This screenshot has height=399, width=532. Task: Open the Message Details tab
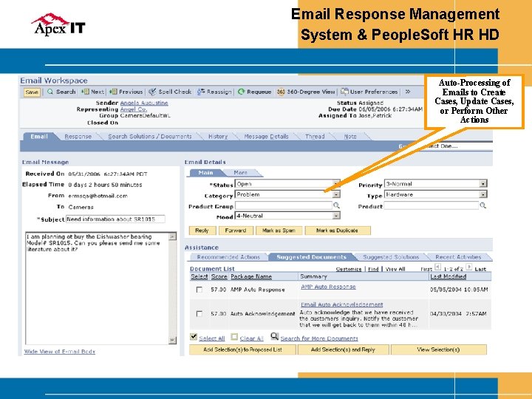coord(266,137)
